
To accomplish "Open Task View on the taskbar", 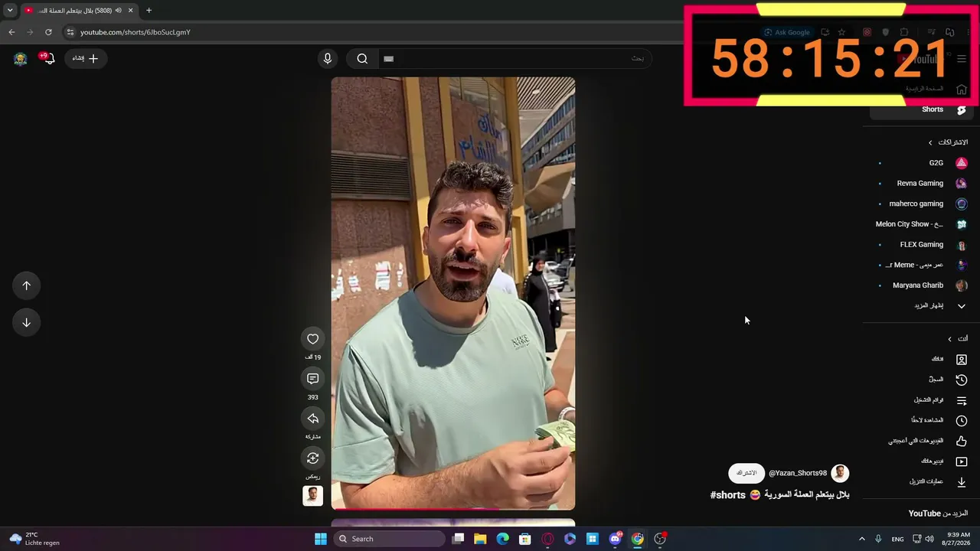I will 458,539.
